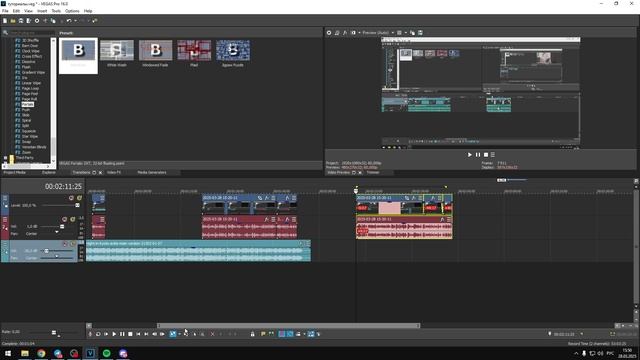Create a new project via toolbar icon
Viewport: 640px width, 360px height.
pyautogui.click(x=5, y=21)
